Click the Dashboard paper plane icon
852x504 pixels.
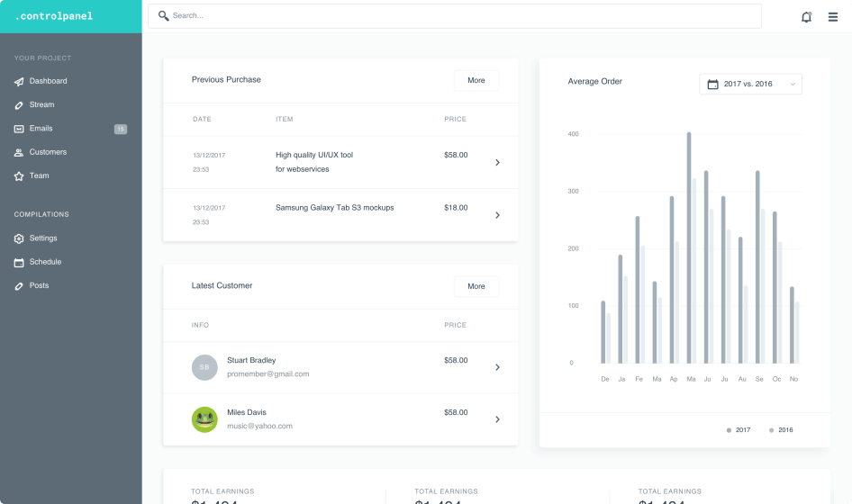pos(20,81)
